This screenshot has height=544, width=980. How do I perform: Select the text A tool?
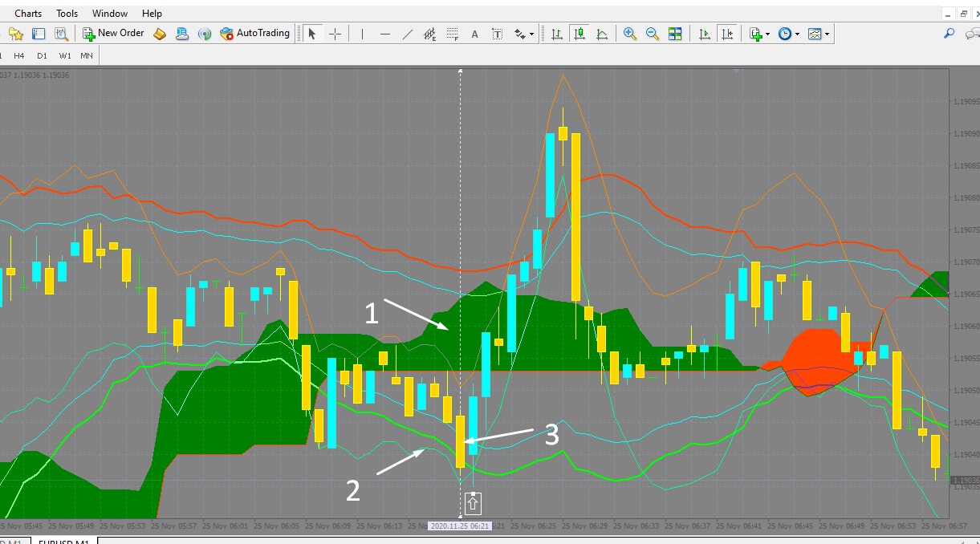pos(475,34)
